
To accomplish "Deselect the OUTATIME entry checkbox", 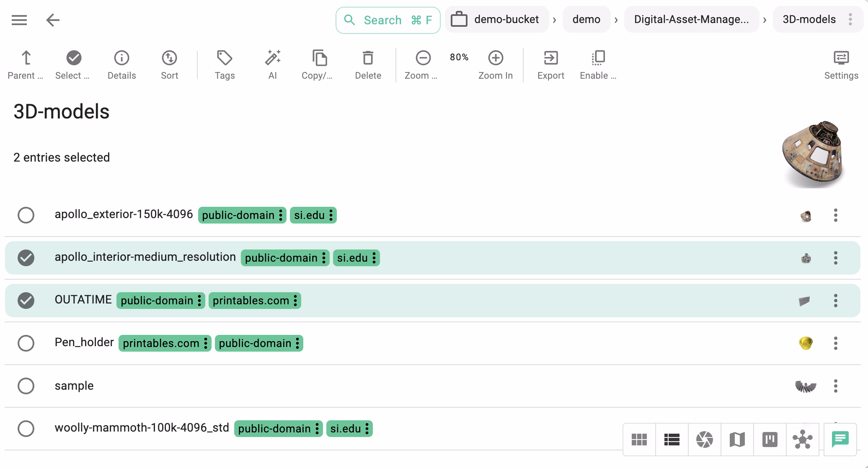I will tap(26, 301).
